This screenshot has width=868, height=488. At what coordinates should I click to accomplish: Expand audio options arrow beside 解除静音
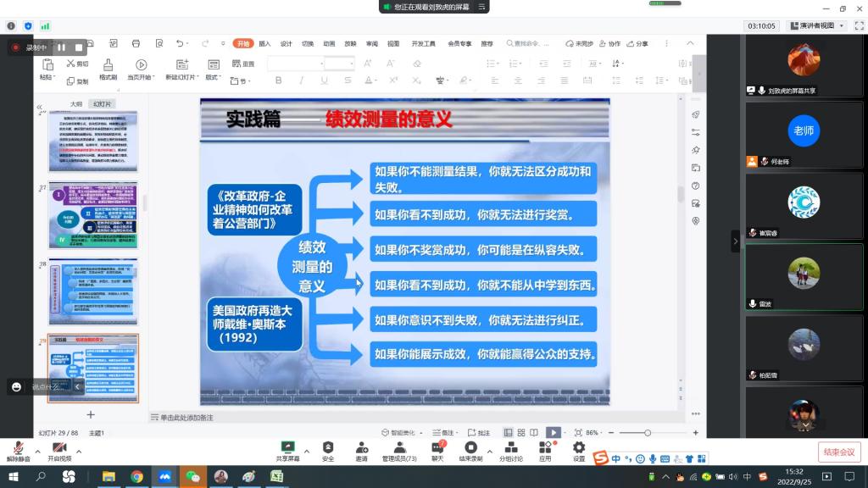38,451
